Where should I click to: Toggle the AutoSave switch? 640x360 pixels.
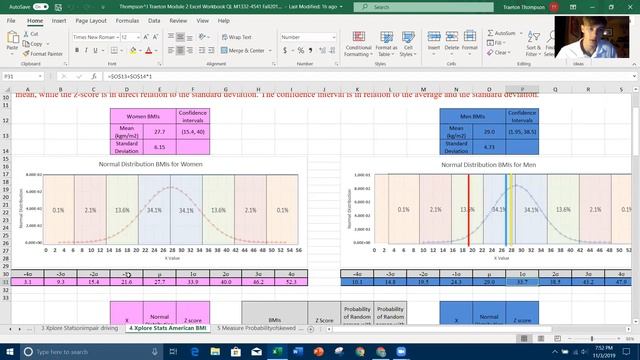(x=40, y=7)
